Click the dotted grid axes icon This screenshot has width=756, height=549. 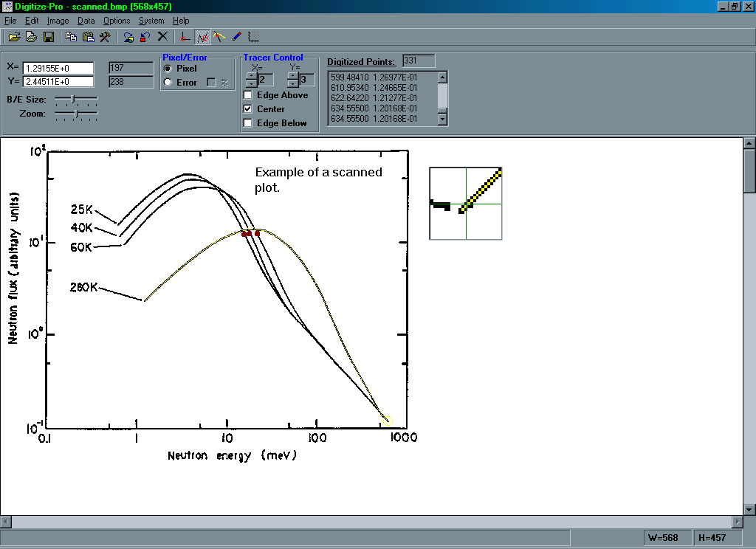click(253, 36)
